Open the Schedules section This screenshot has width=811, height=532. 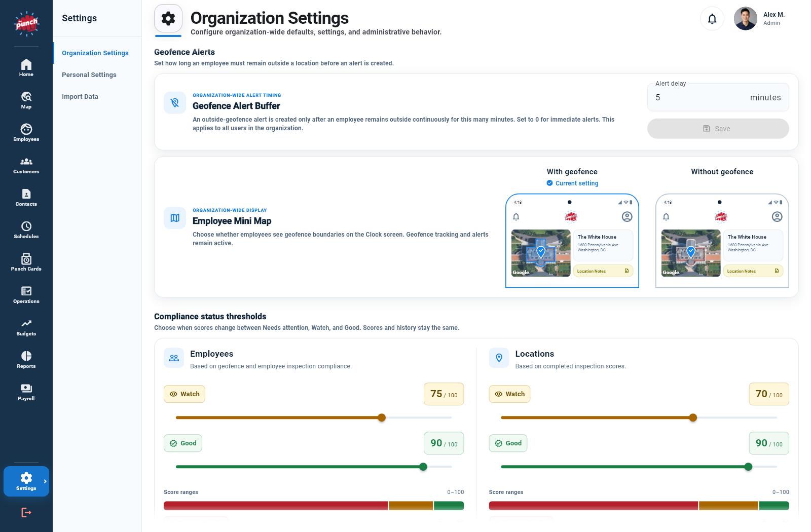click(26, 230)
